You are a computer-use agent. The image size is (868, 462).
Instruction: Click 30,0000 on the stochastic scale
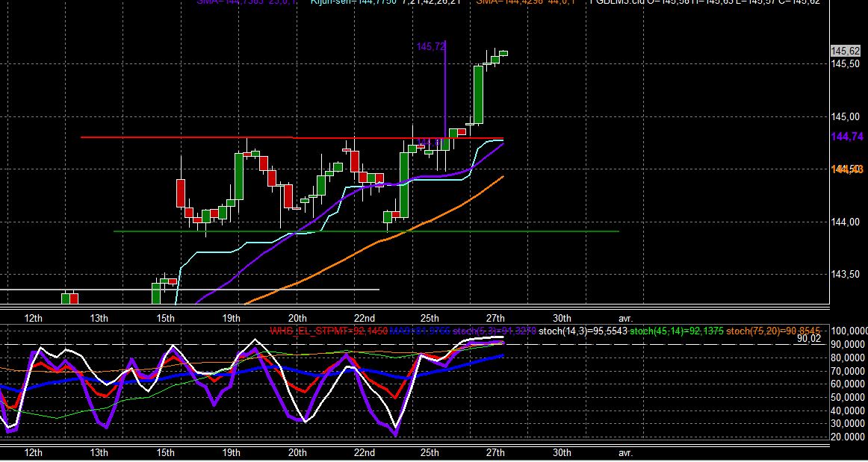[x=849, y=424]
